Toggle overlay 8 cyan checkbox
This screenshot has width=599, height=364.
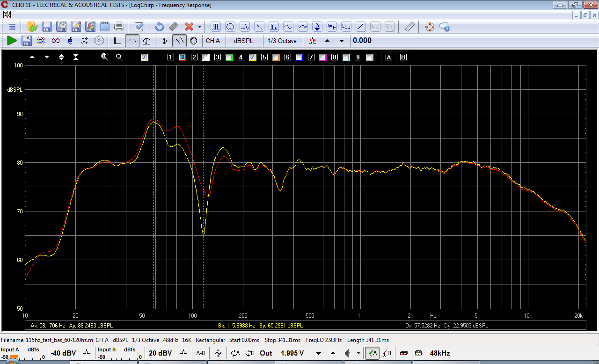click(346, 58)
